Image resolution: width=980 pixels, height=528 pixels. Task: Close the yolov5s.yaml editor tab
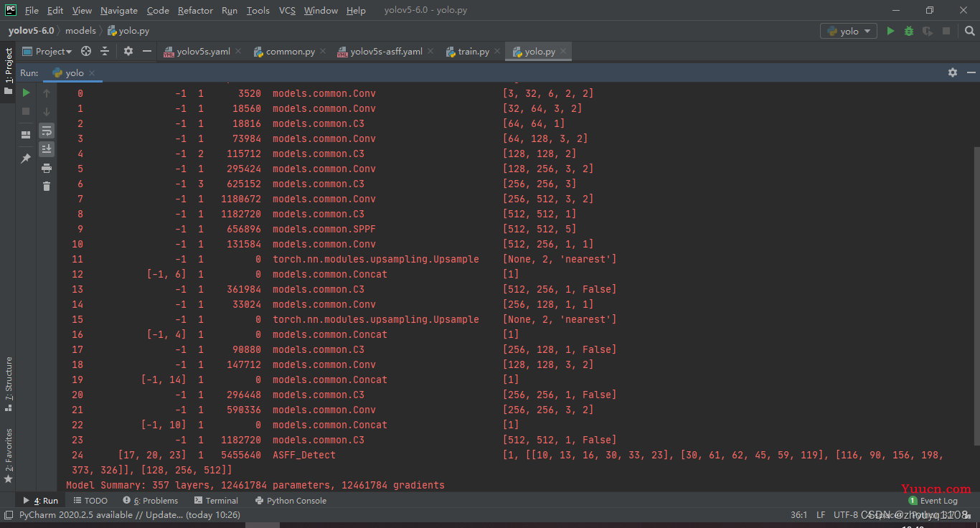click(x=238, y=52)
